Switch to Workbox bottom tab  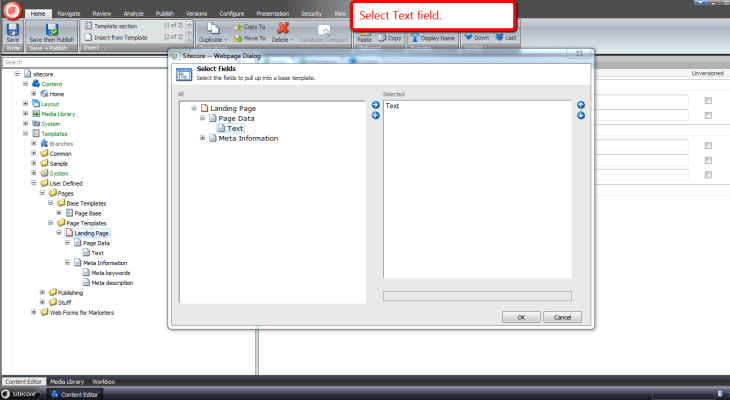[103, 381]
